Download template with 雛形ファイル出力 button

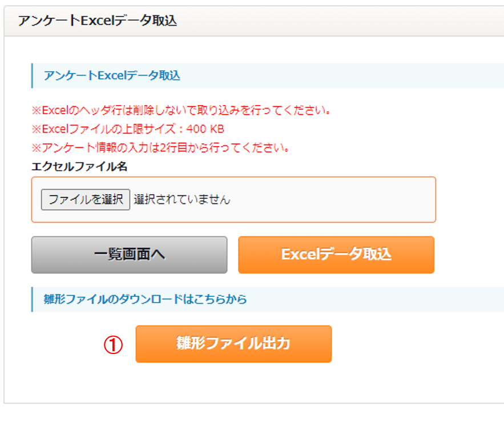(233, 344)
